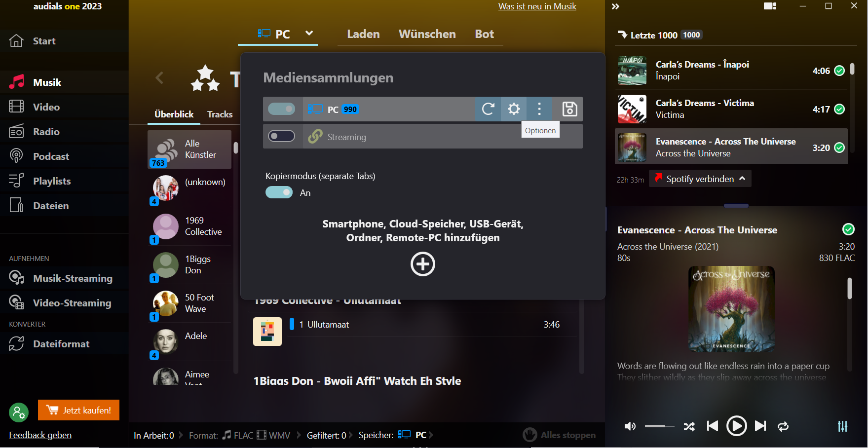This screenshot has height=448, width=868.
Task: Start playback with play button
Action: (736, 426)
